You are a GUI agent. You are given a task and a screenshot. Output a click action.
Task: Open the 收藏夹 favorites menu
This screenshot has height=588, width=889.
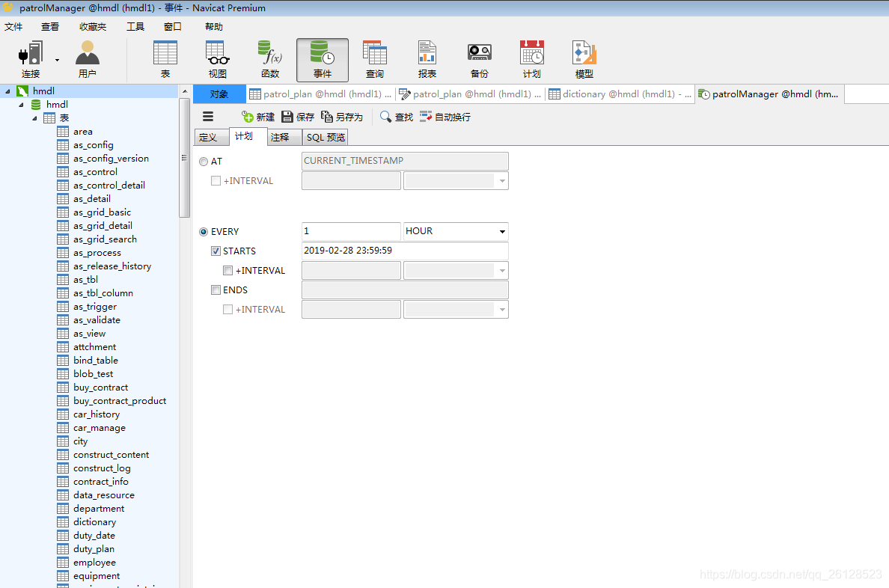(93, 27)
